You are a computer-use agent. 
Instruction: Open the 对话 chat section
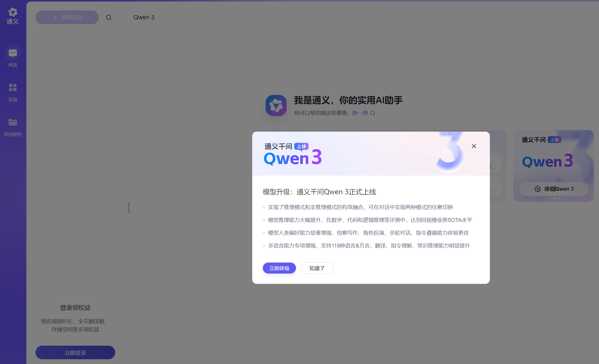pos(13,56)
